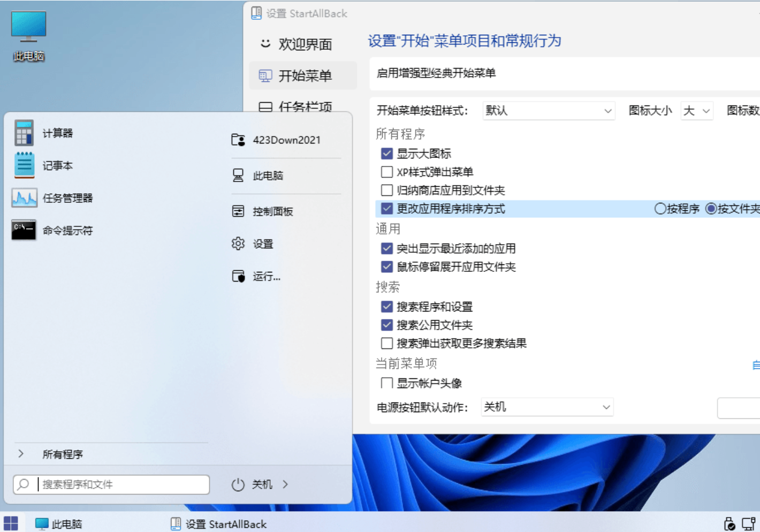760x532 pixels.
Task: Click the 启用增强型经典开始菜单 option
Action: (x=436, y=73)
